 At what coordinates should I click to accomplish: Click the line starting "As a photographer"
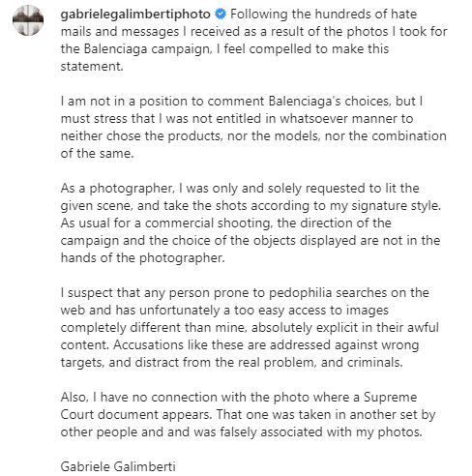[x=240, y=189]
